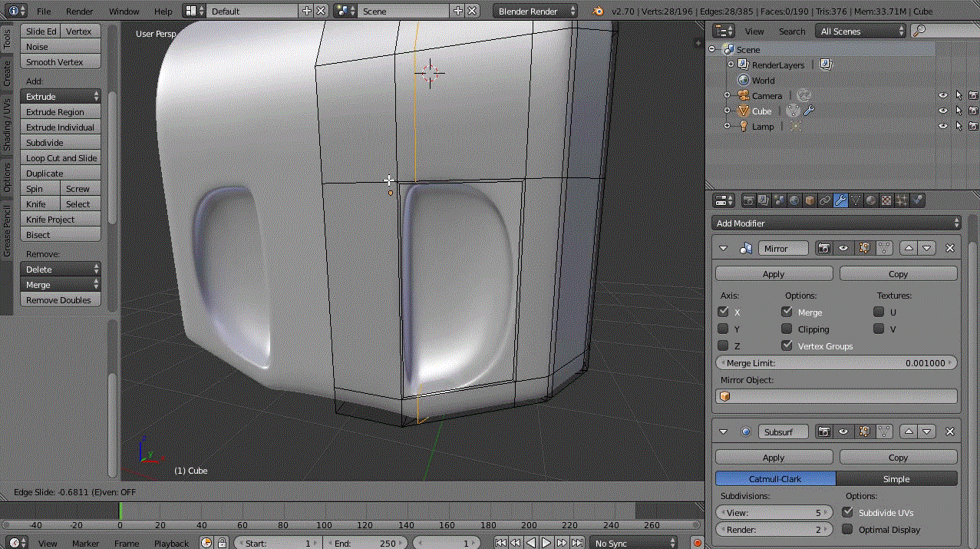The height and width of the screenshot is (549, 980).
Task: Open the Render Layers properties tab
Action: [764, 200]
